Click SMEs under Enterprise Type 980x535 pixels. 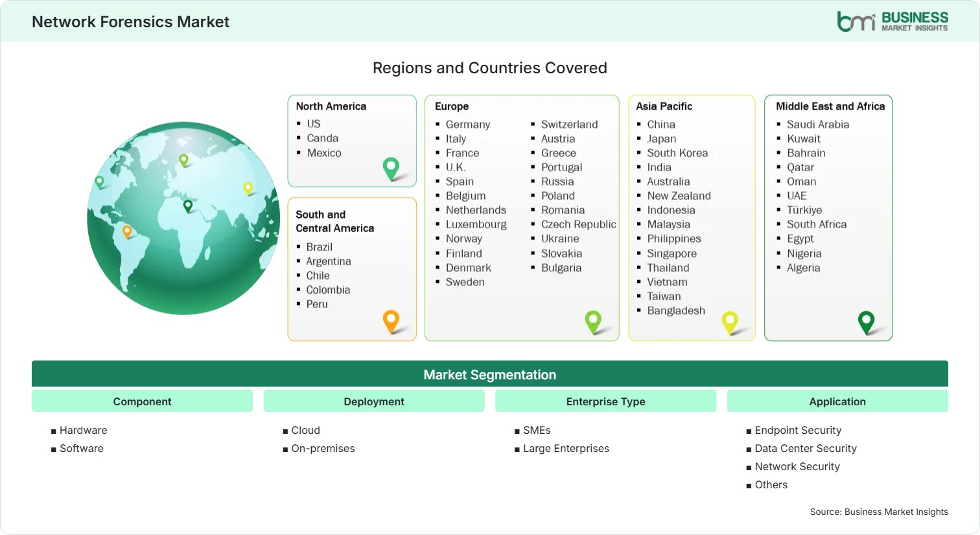point(537,430)
